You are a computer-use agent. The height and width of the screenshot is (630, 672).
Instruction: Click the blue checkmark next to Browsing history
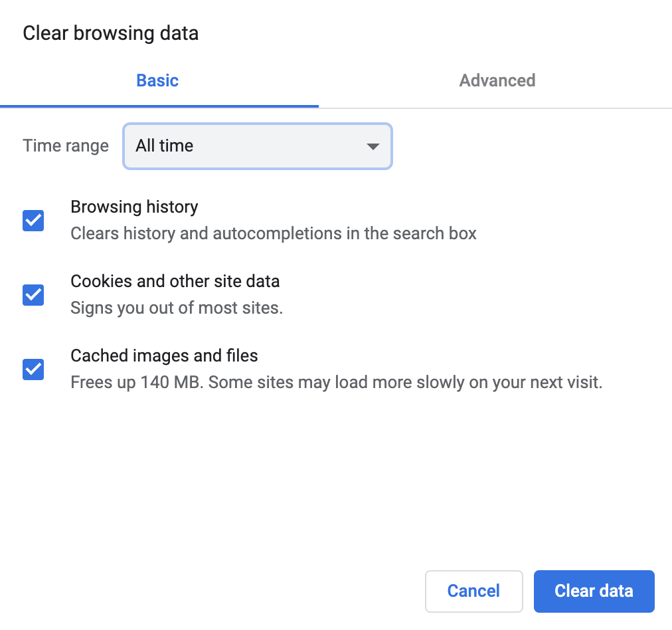[33, 220]
